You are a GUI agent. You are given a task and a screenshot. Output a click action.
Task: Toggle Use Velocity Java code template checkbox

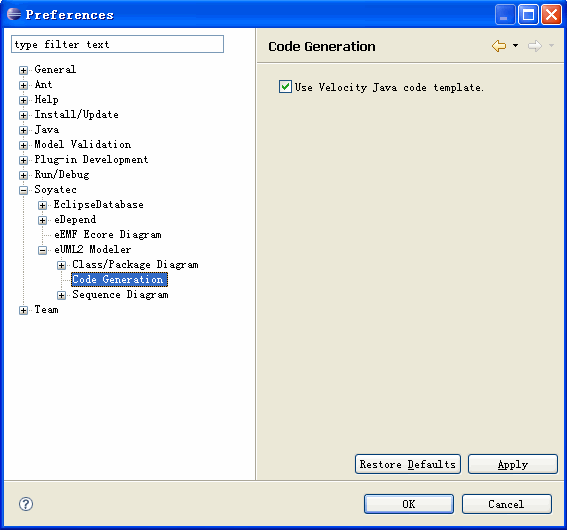(285, 87)
